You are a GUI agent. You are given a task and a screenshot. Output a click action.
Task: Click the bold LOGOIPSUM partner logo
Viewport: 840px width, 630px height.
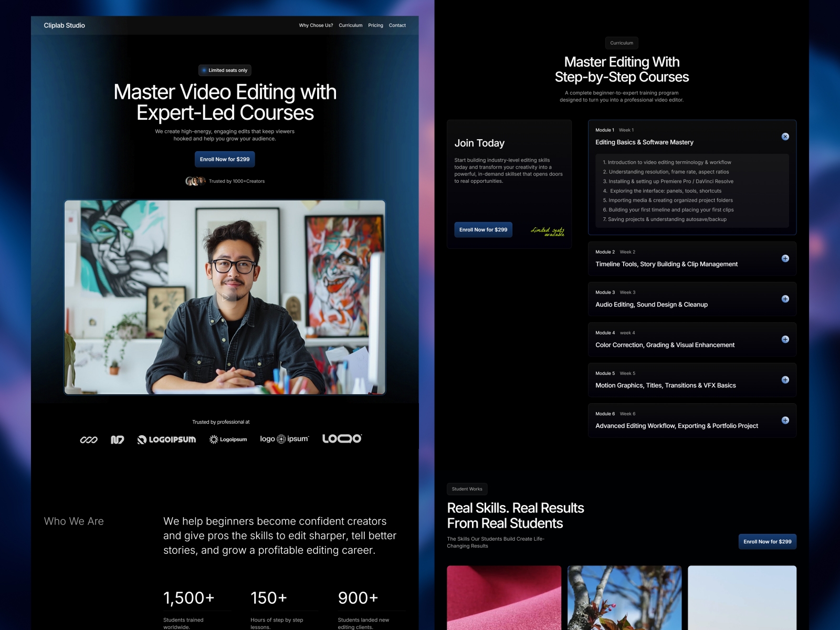(x=166, y=439)
